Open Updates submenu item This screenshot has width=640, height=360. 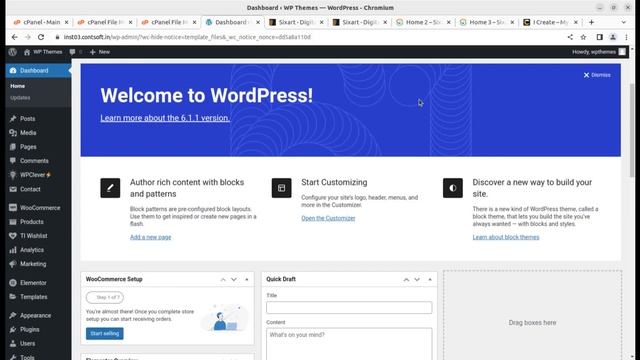[20, 98]
